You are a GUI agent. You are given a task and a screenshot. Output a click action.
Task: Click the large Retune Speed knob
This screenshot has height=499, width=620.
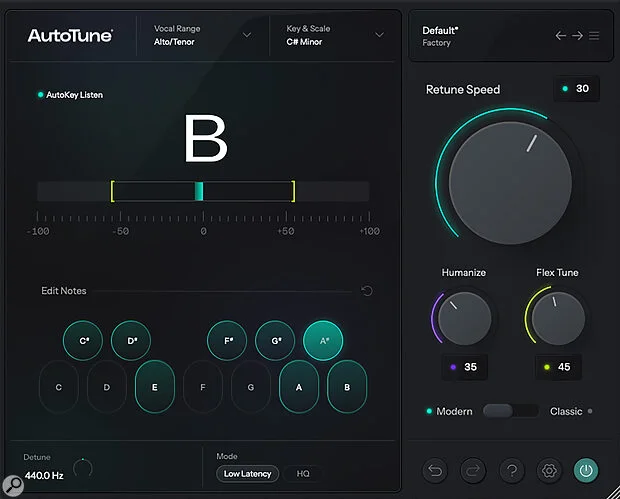click(503, 180)
